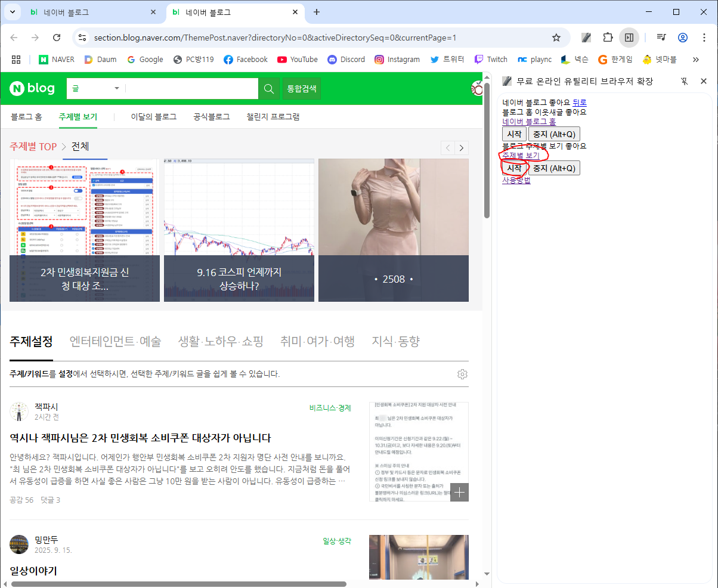Toggle the browser side panel icon
The width and height of the screenshot is (718, 588).
coord(629,38)
